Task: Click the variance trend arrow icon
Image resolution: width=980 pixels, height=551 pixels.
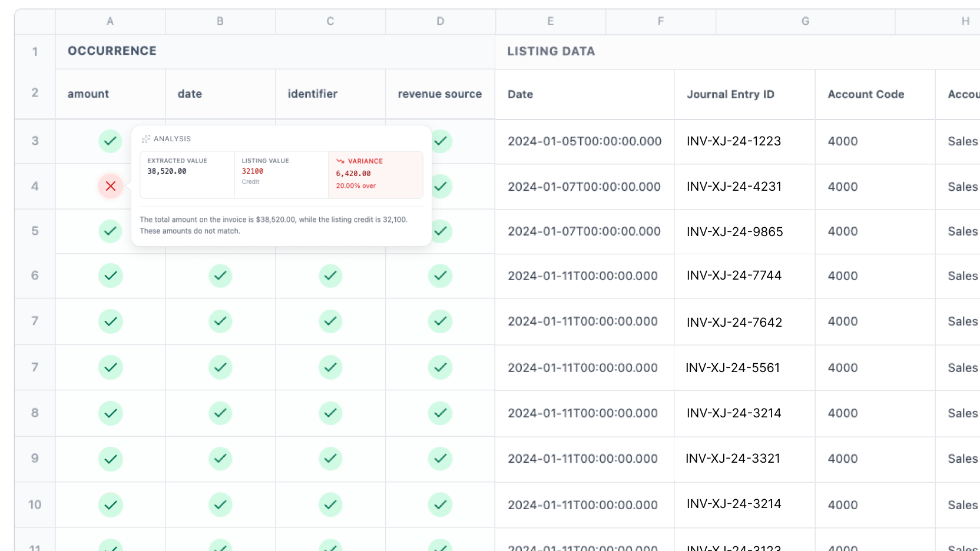Action: click(x=340, y=161)
